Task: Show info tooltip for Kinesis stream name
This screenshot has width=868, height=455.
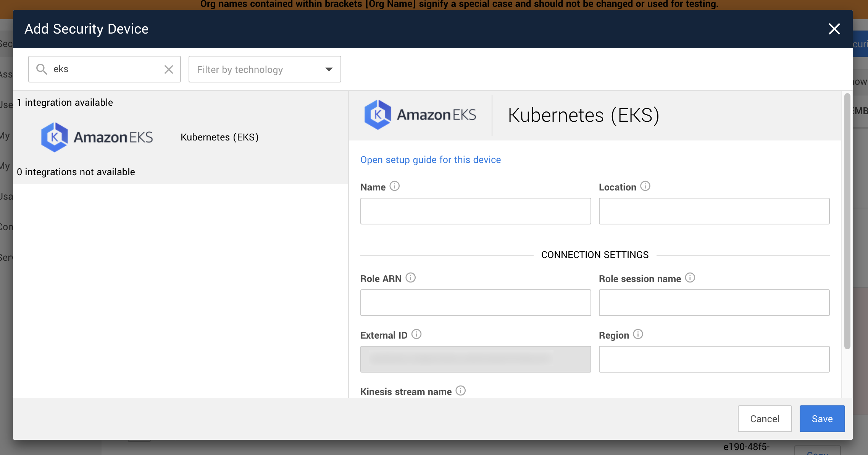Action: 461,390
